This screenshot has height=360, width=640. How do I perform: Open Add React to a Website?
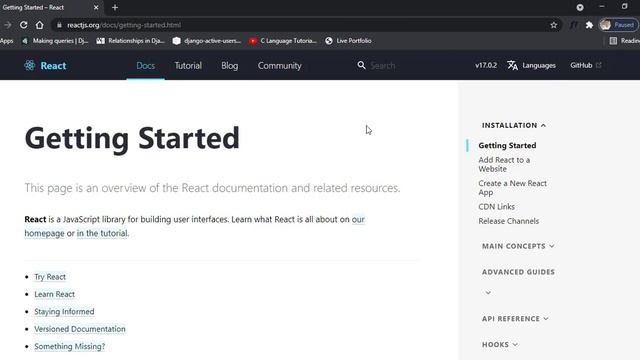point(504,164)
